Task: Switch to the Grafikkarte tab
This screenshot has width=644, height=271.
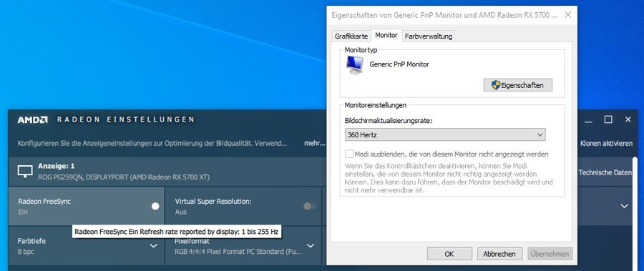Action: click(x=351, y=36)
